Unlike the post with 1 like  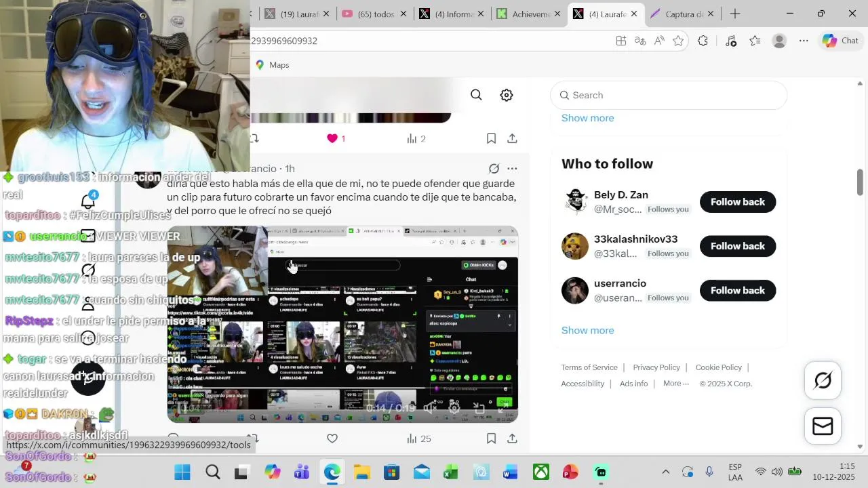click(332, 138)
